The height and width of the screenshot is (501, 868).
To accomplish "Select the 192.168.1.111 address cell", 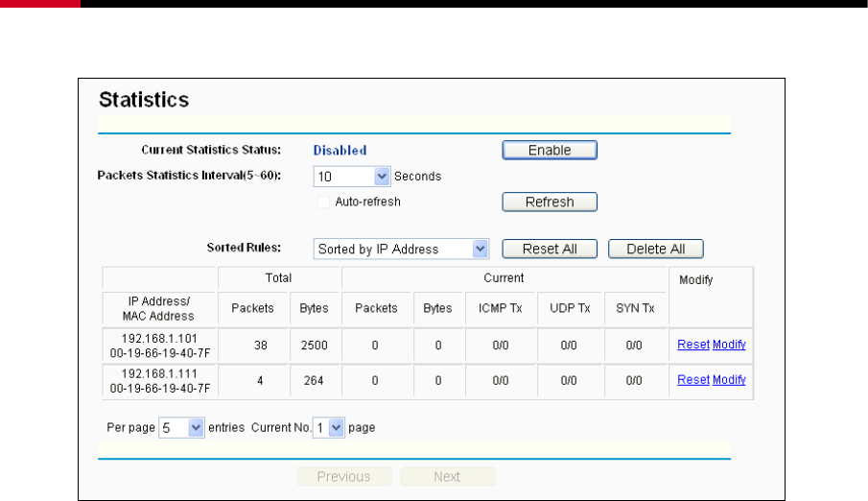I will click(x=159, y=381).
